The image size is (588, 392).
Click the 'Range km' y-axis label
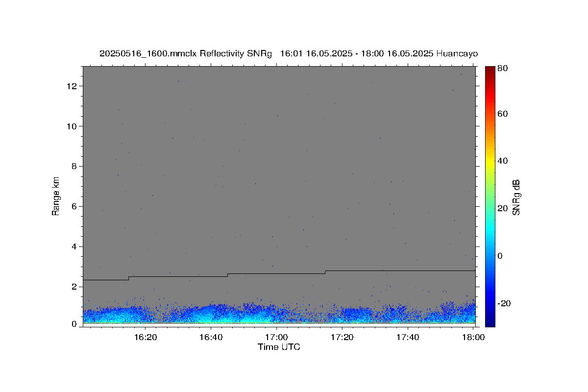(x=56, y=196)
